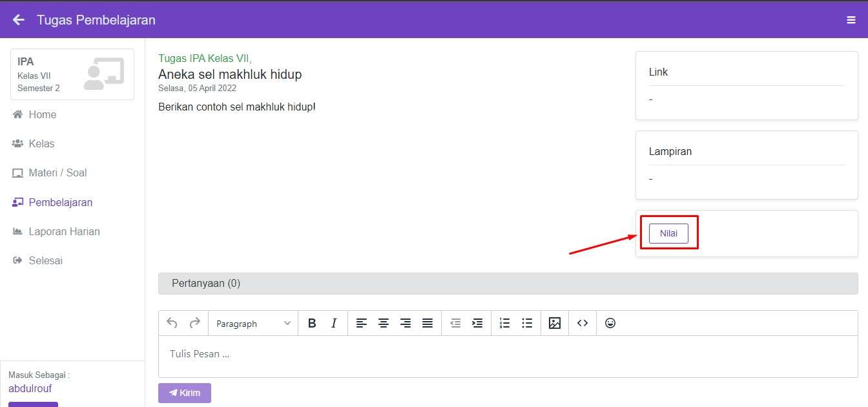868x407 pixels.
Task: Open the source code view
Action: pyautogui.click(x=583, y=323)
